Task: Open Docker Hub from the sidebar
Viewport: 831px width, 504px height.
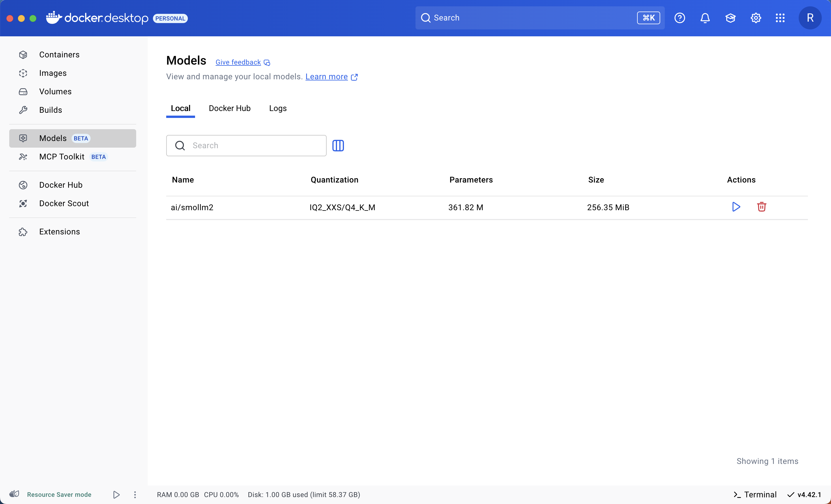Action: tap(72, 185)
